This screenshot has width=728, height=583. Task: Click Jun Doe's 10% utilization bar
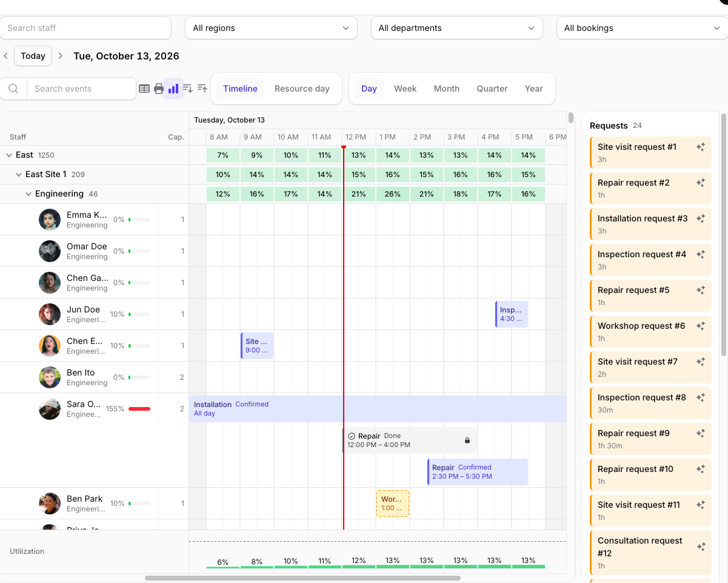[x=139, y=314]
